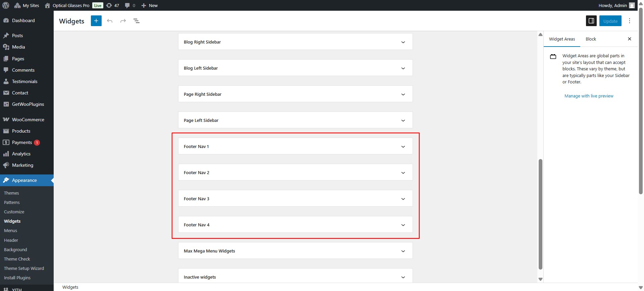Open GetWooPlugins in sidebar
This screenshot has height=291, width=644.
point(28,104)
